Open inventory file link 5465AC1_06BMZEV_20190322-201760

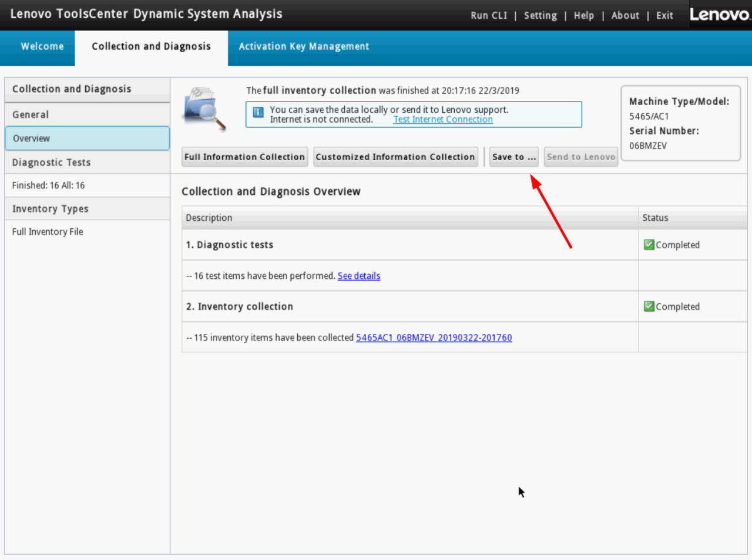pyautogui.click(x=434, y=338)
